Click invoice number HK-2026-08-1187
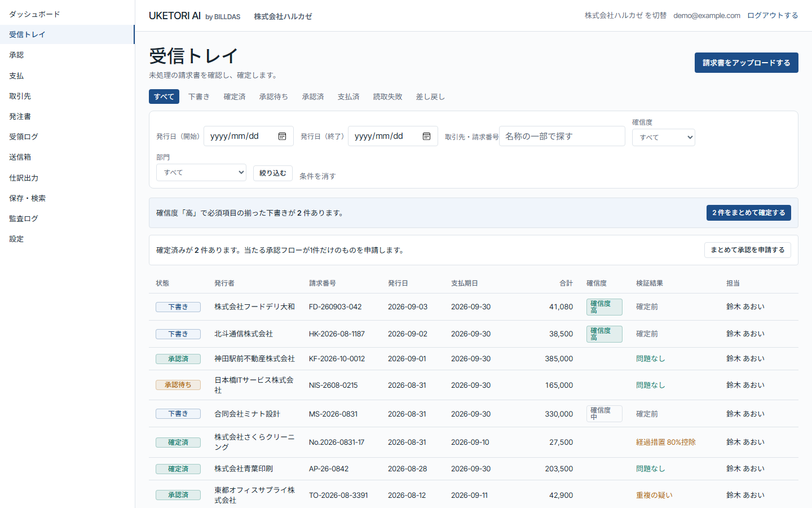This screenshot has width=812, height=508. pyautogui.click(x=337, y=334)
